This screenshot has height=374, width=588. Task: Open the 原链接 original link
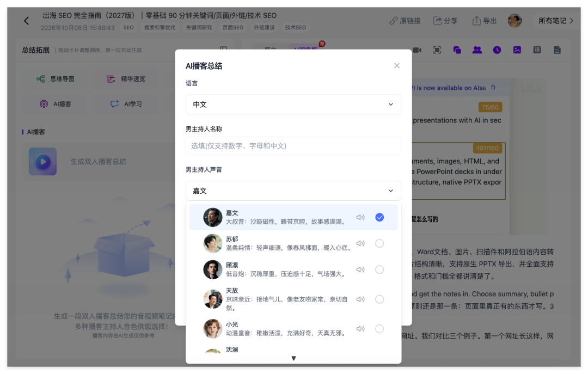[405, 21]
